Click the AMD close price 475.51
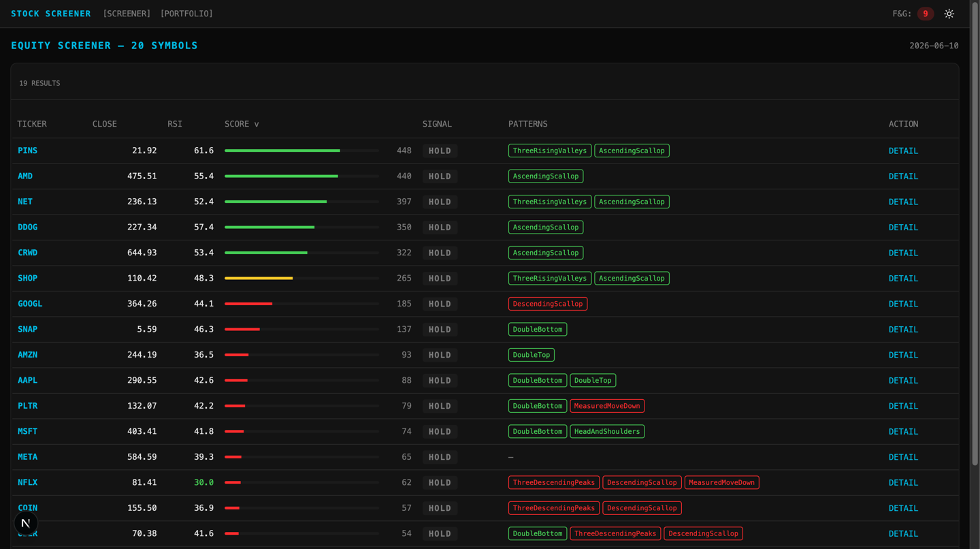 click(x=142, y=176)
